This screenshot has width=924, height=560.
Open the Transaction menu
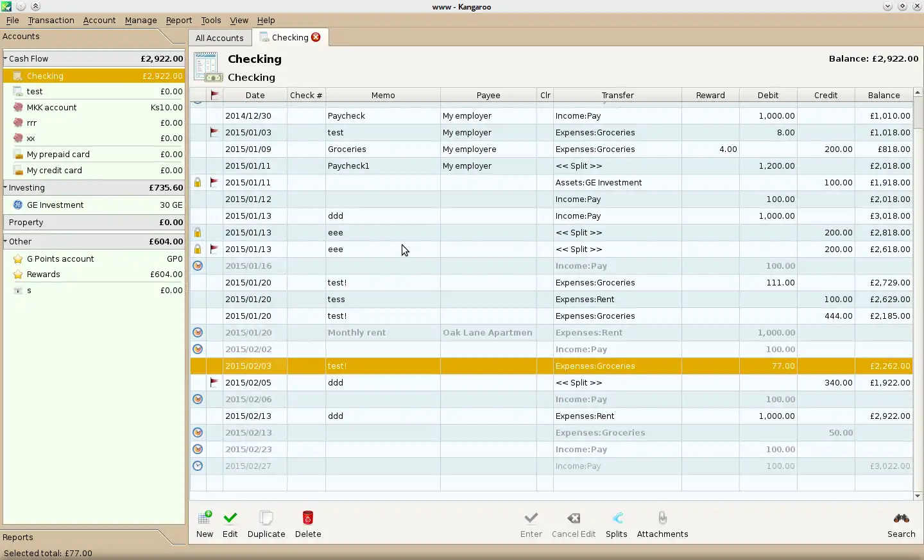point(51,20)
